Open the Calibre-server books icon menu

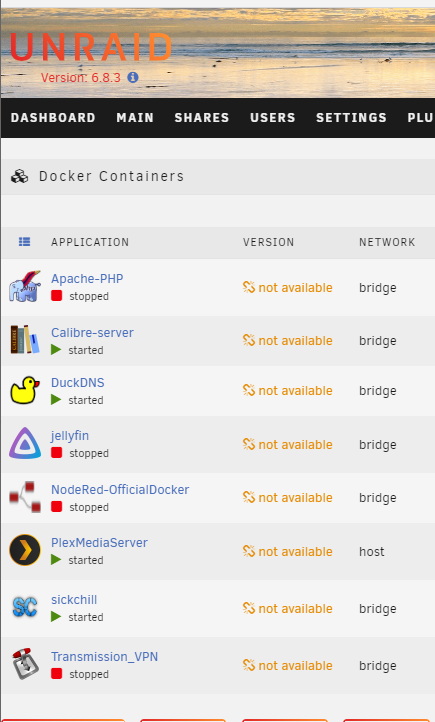(x=25, y=339)
